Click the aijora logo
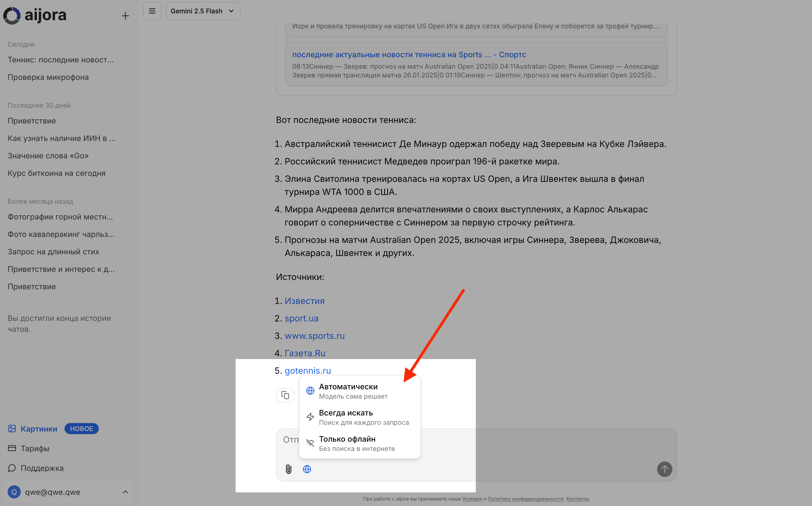The height and width of the screenshot is (506, 812). click(x=35, y=15)
